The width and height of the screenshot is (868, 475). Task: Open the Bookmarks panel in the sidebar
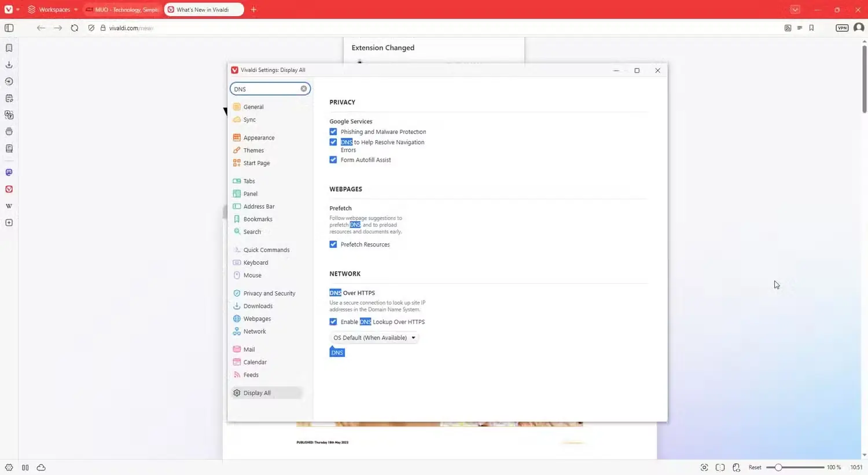coord(9,48)
